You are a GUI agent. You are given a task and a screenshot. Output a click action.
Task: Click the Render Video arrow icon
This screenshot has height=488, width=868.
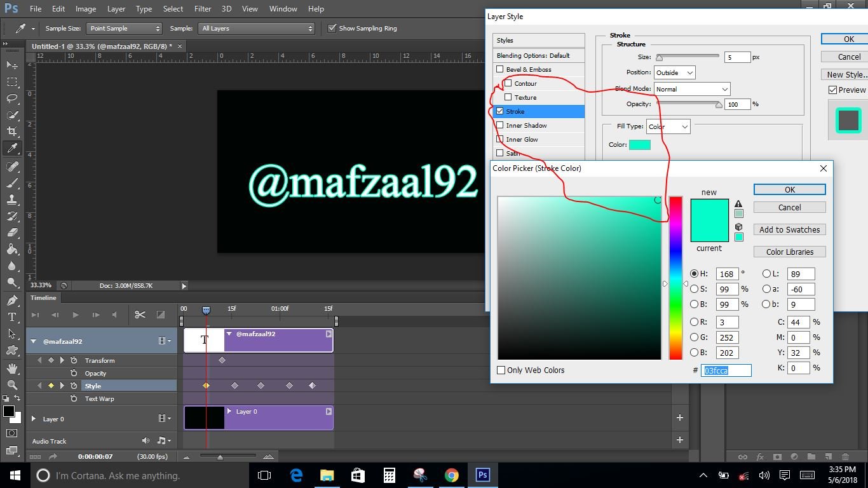pyautogui.click(x=52, y=456)
